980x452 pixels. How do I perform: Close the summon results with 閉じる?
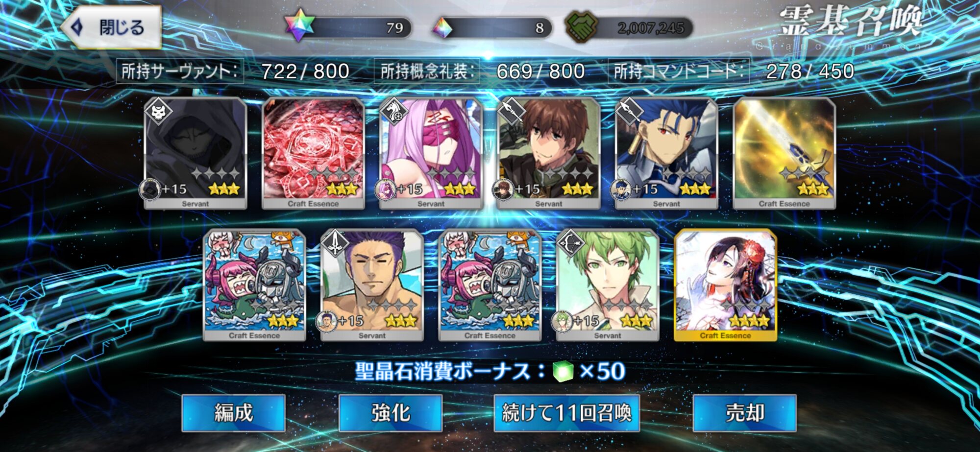[x=112, y=27]
